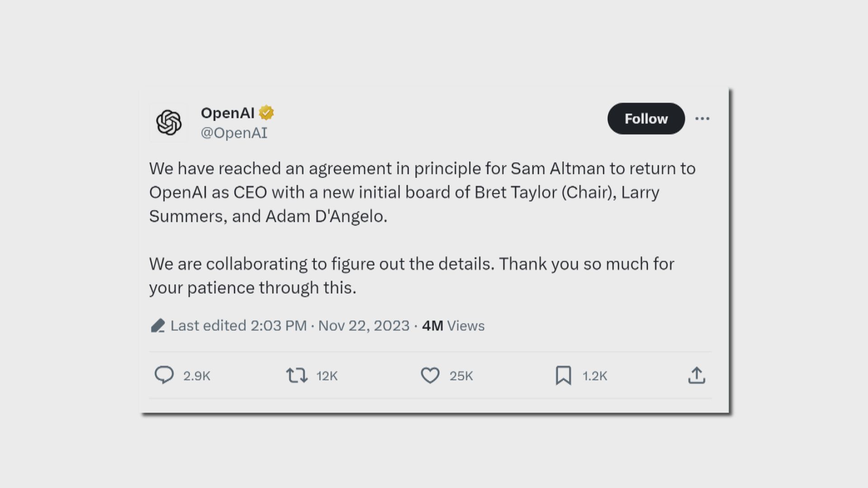
Task: Repost the tweet using the retweet icon
Action: click(297, 375)
